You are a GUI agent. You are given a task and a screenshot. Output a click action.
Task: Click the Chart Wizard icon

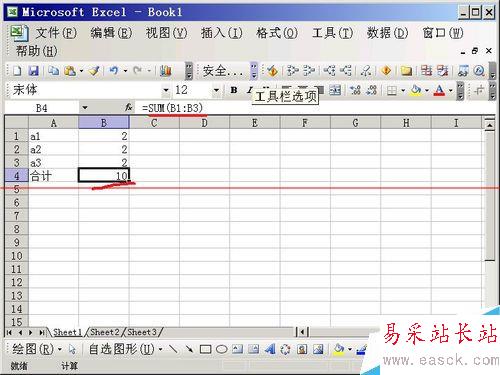click(x=165, y=71)
